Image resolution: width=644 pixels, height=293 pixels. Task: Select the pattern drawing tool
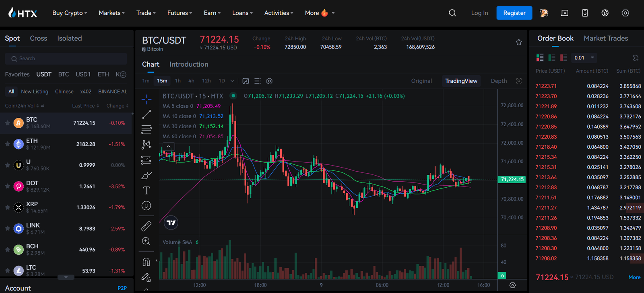pos(147,145)
